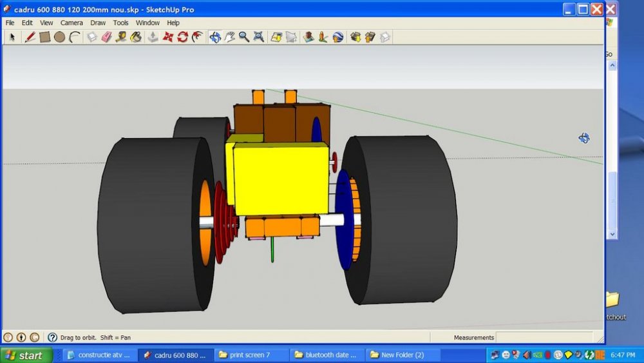Preview the model in Google Earth

pyautogui.click(x=338, y=37)
